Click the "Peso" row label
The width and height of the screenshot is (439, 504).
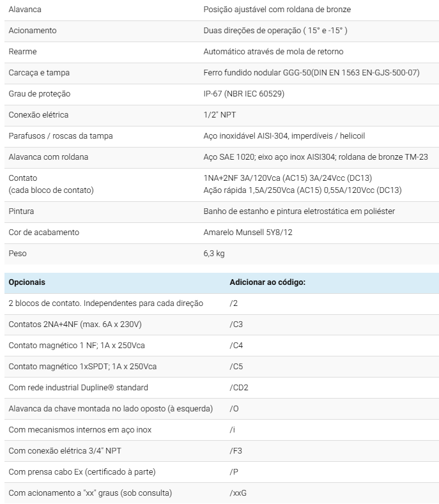point(17,254)
